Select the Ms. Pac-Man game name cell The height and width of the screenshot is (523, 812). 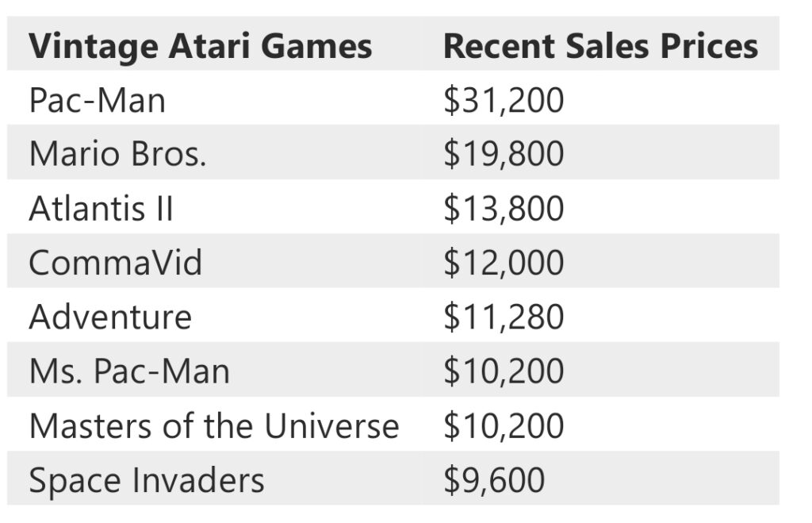[x=129, y=371]
